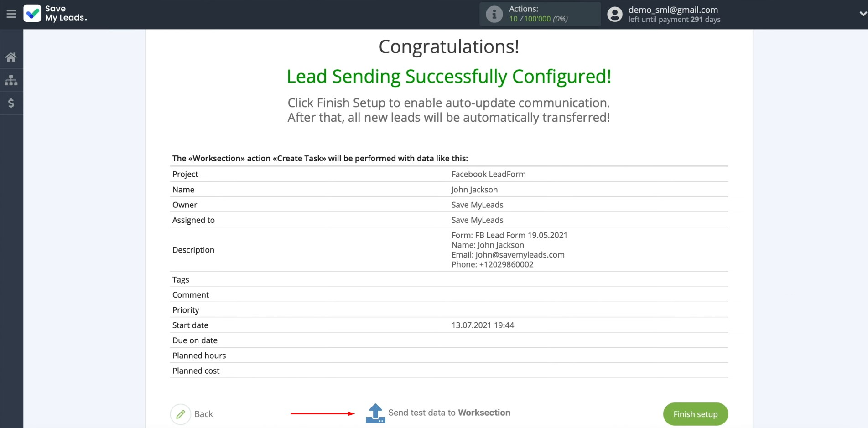The height and width of the screenshot is (428, 868).
Task: Click the Actions 10 / 100'000 counter
Action: 538,19
